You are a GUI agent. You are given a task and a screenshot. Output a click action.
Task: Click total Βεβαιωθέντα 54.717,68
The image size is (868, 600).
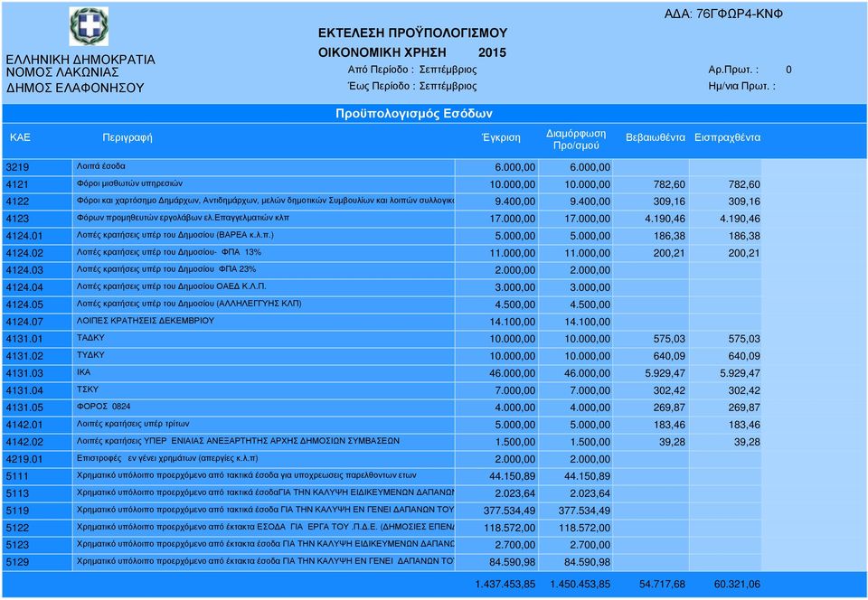click(x=662, y=584)
